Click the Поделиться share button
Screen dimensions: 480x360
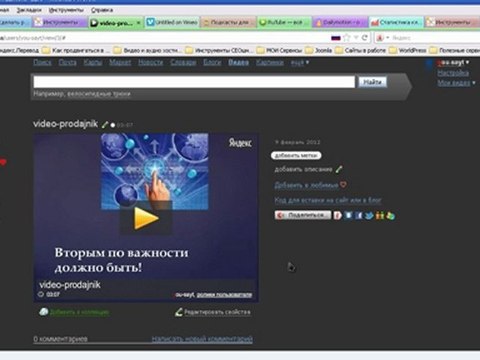(x=303, y=215)
